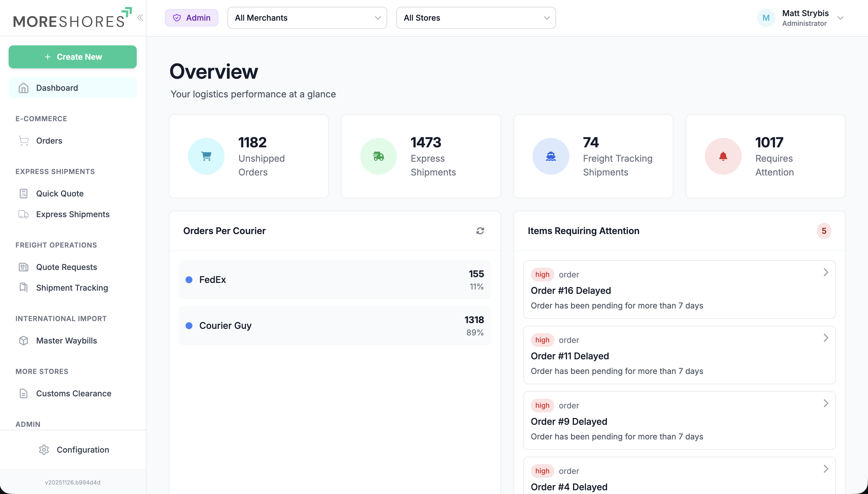868x494 pixels.
Task: Click the green truck Express Shipments icon
Action: tap(378, 156)
